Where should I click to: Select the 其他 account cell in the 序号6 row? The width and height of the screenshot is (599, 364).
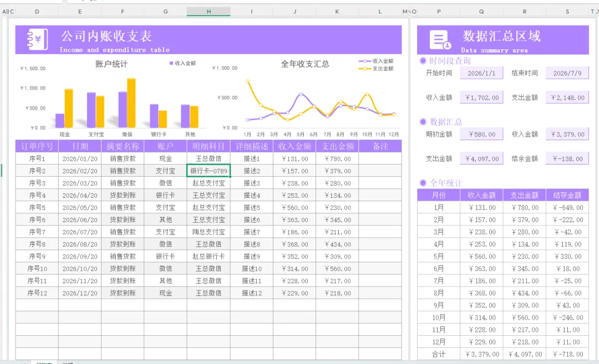point(165,220)
